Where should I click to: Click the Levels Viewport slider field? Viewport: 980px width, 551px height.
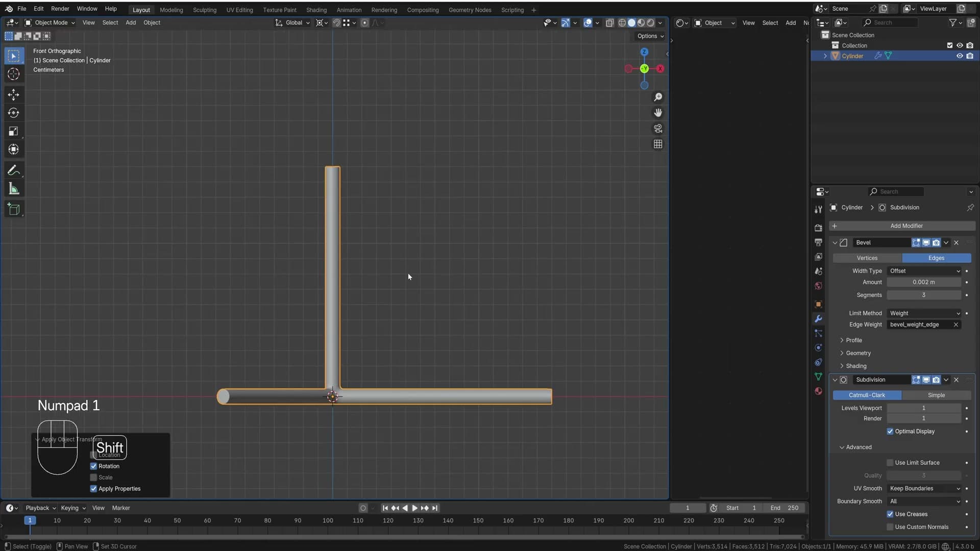coord(924,408)
